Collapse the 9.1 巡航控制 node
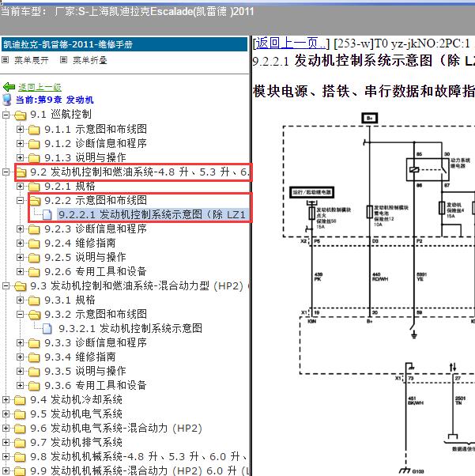475x476 pixels. pyautogui.click(x=6, y=115)
